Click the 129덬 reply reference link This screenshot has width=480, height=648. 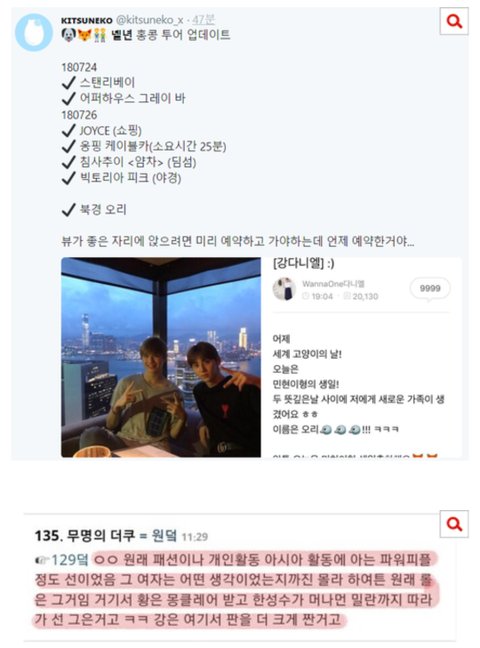[x=69, y=560]
